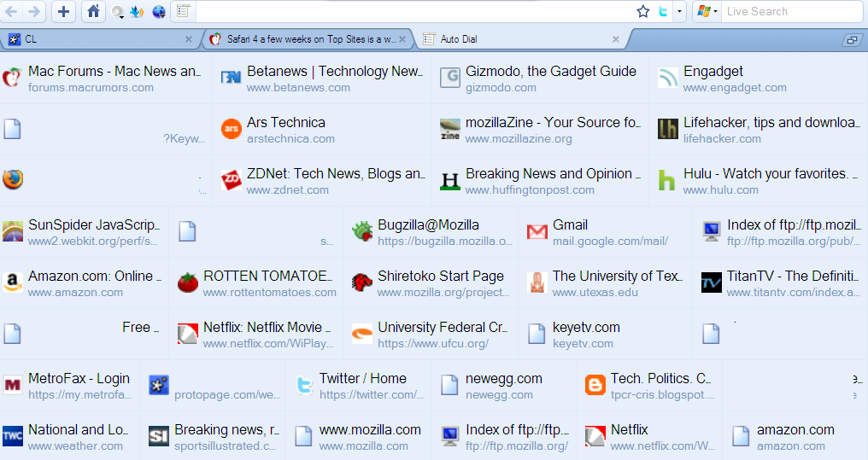The height and width of the screenshot is (460, 868).
Task: Open protopage.com tile
Action: click(213, 386)
